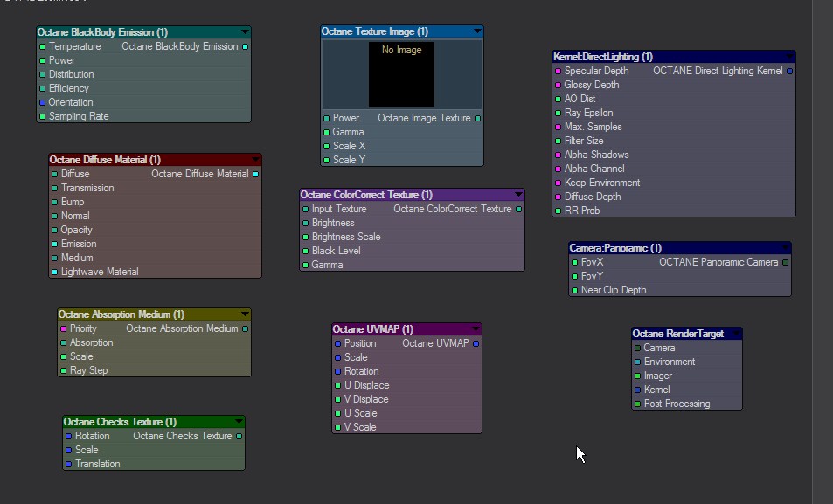
Task: Click the Gamma socket on Texture Image node
Action: [x=326, y=132]
